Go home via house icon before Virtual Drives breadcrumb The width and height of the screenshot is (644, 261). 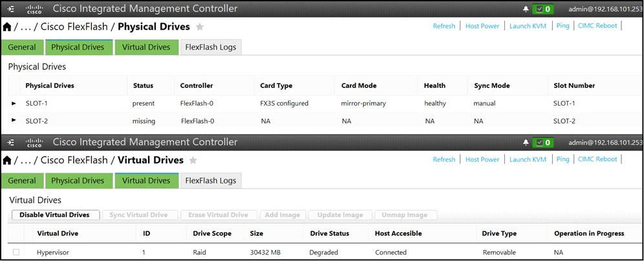7,161
